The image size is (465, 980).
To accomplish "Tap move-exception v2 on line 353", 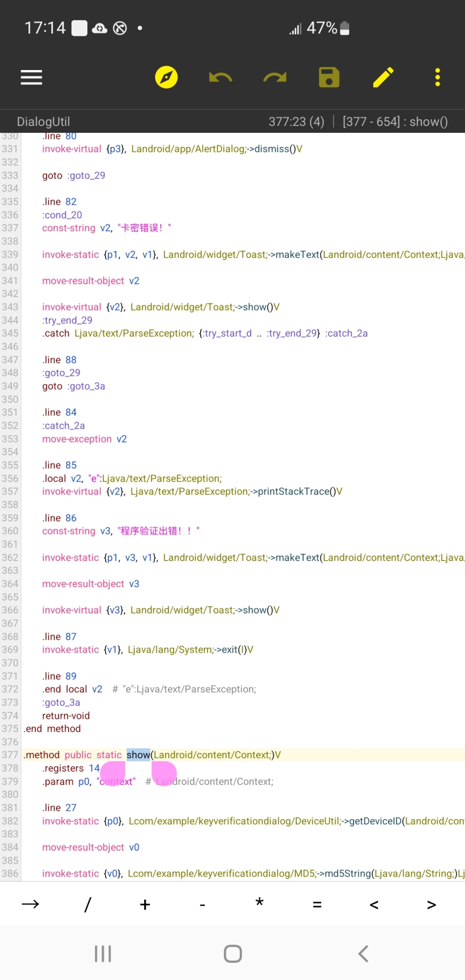I will pyautogui.click(x=84, y=439).
